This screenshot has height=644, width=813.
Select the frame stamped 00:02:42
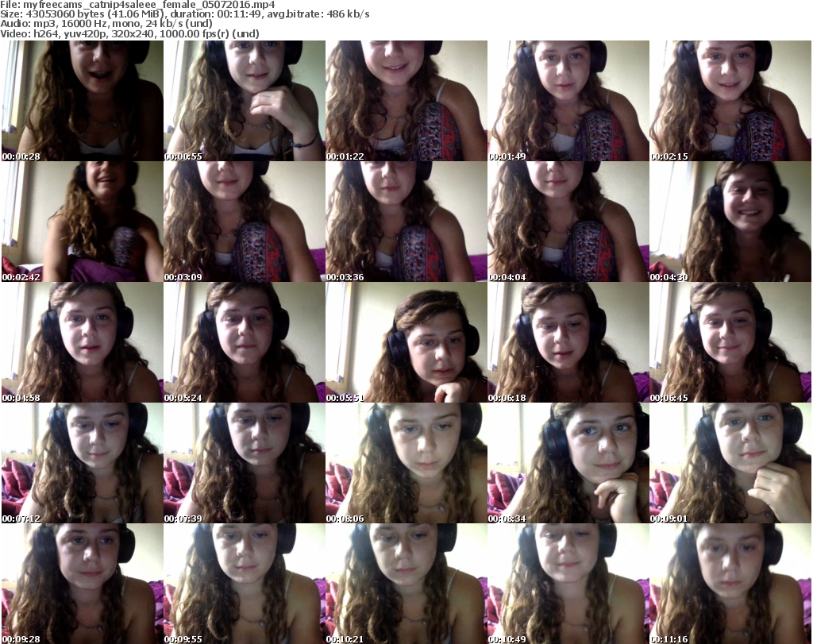pyautogui.click(x=83, y=222)
